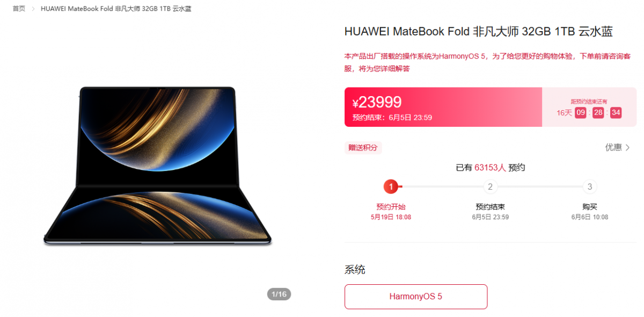
Task: Go to 首页 in the breadcrumb
Action: (x=19, y=9)
